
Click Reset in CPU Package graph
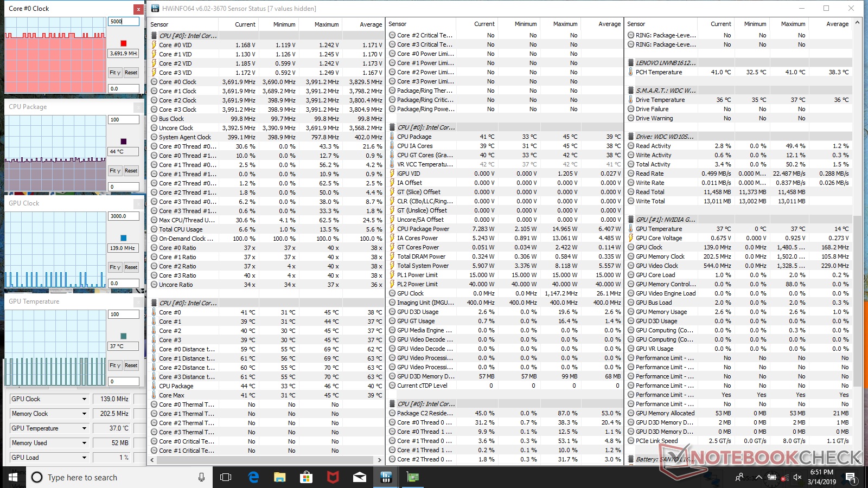(131, 171)
